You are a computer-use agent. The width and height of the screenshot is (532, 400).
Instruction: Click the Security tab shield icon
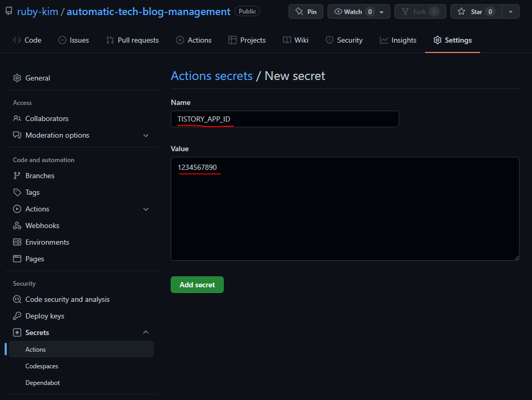[330, 40]
